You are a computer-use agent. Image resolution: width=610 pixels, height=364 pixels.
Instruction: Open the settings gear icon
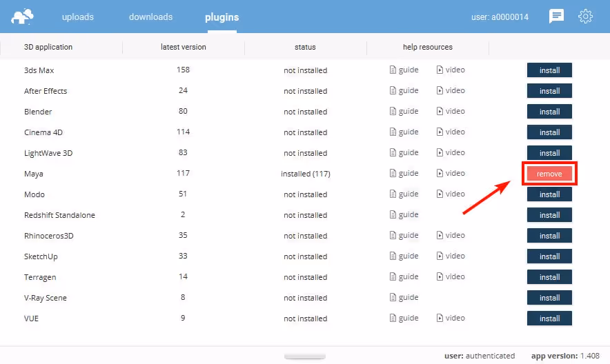585,17
